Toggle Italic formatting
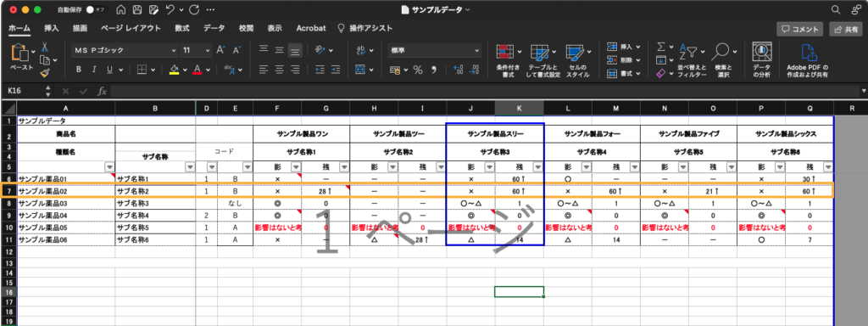The height and width of the screenshot is (326, 868). click(x=95, y=70)
